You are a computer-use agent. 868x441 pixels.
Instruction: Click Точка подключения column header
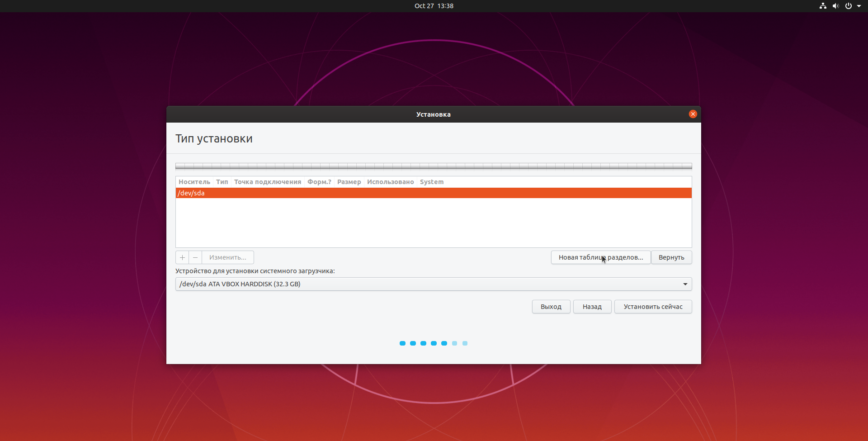pyautogui.click(x=268, y=182)
